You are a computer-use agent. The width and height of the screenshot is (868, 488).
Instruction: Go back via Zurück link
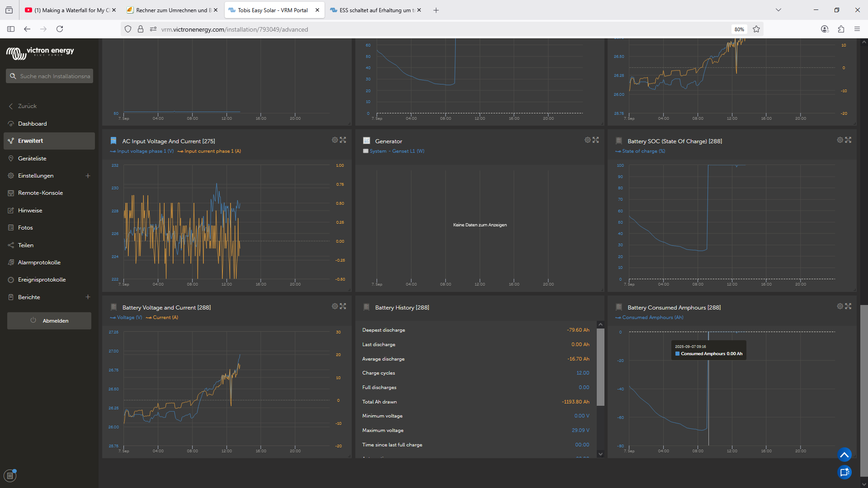click(27, 106)
